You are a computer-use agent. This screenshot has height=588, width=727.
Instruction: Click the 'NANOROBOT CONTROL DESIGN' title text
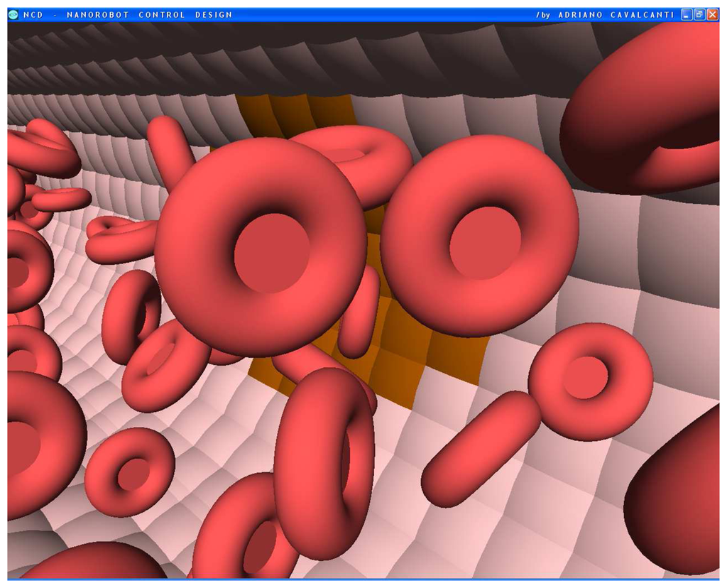pos(149,14)
